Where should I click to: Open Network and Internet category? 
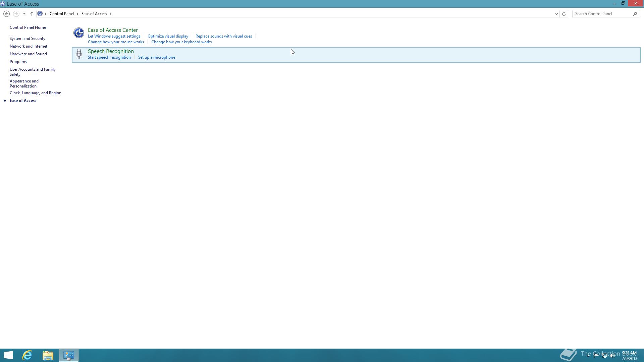[x=29, y=46]
